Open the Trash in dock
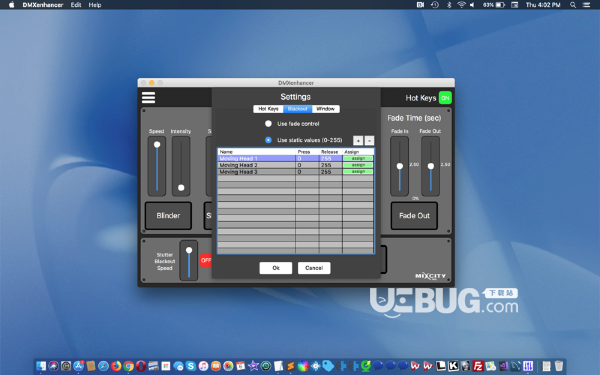Image resolution: width=600 pixels, height=375 pixels. pos(559,366)
